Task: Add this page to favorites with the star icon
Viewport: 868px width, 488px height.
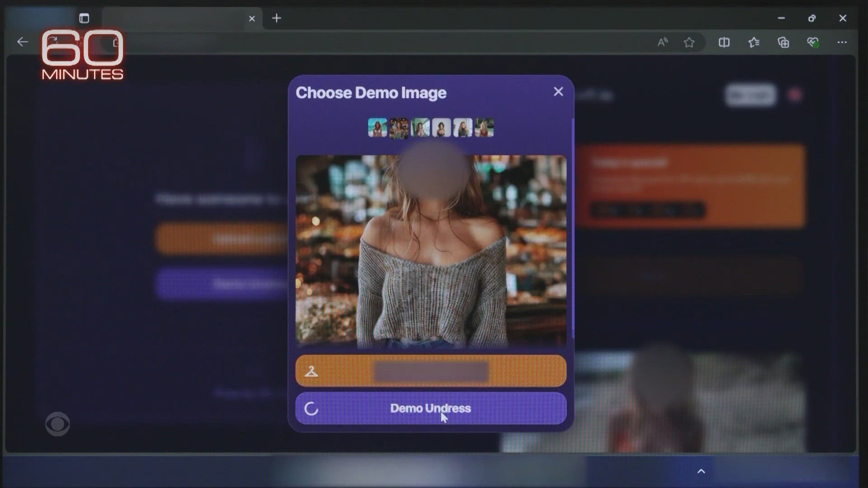Action: (689, 42)
